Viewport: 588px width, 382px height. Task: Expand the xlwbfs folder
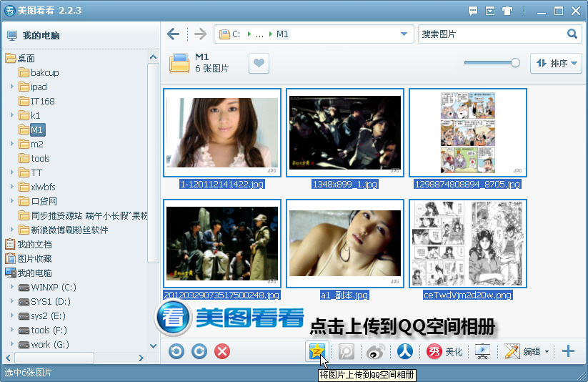coord(11,187)
